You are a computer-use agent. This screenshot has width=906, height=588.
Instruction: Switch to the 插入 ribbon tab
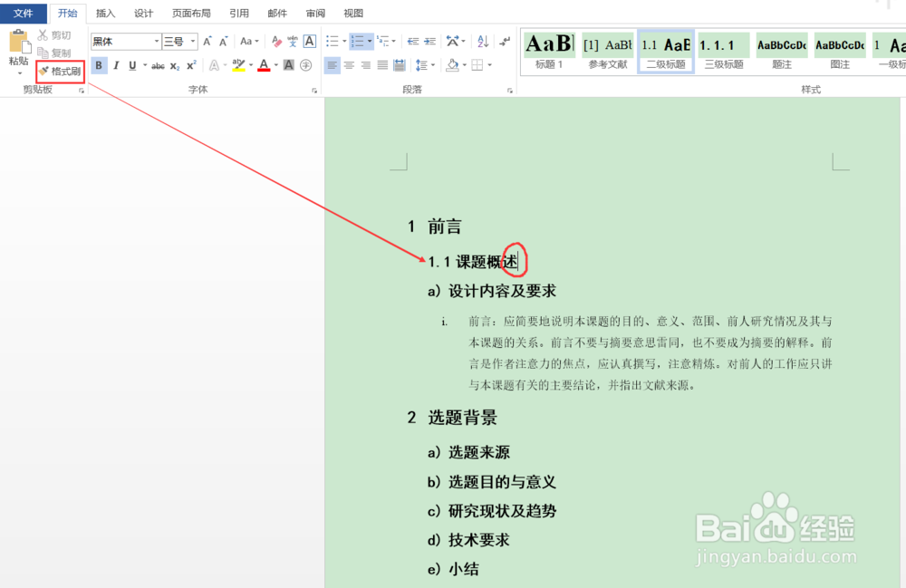tap(106, 13)
